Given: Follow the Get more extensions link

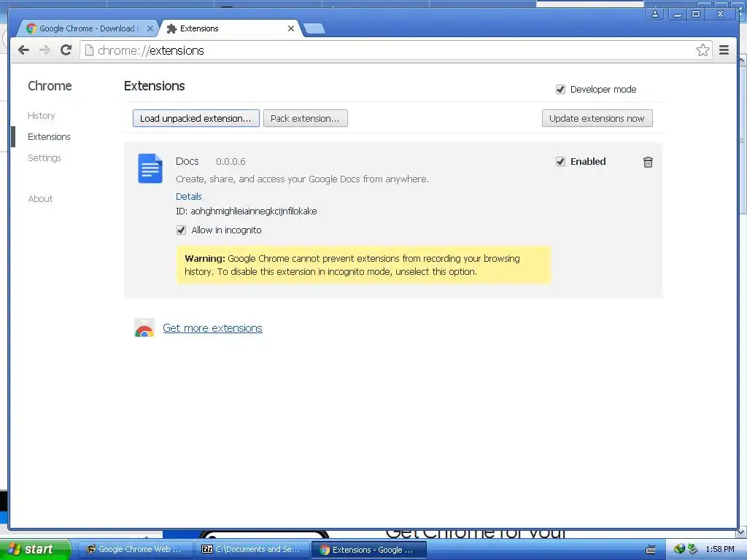Looking at the screenshot, I should (x=212, y=328).
